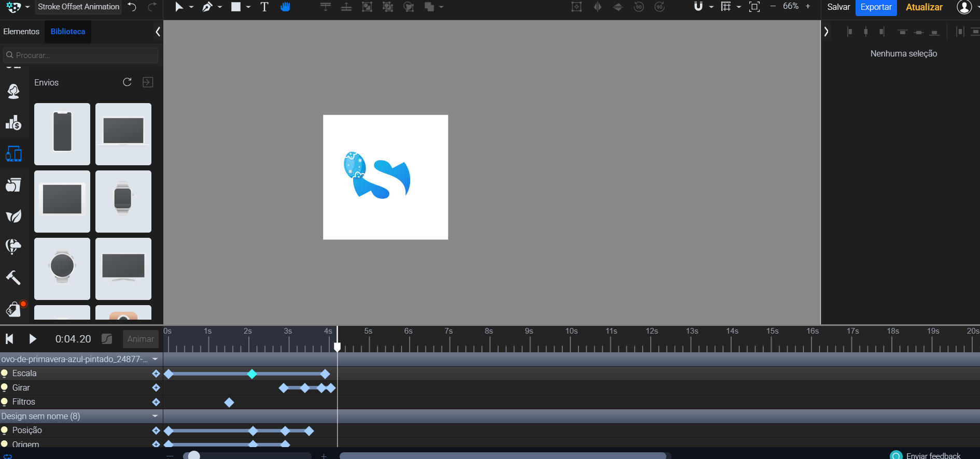Refresh the Envios uploads list
The height and width of the screenshot is (459, 980).
[x=127, y=82]
